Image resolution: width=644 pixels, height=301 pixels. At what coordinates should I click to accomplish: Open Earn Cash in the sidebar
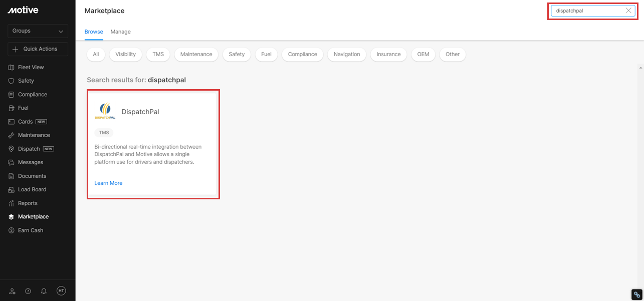click(x=31, y=230)
